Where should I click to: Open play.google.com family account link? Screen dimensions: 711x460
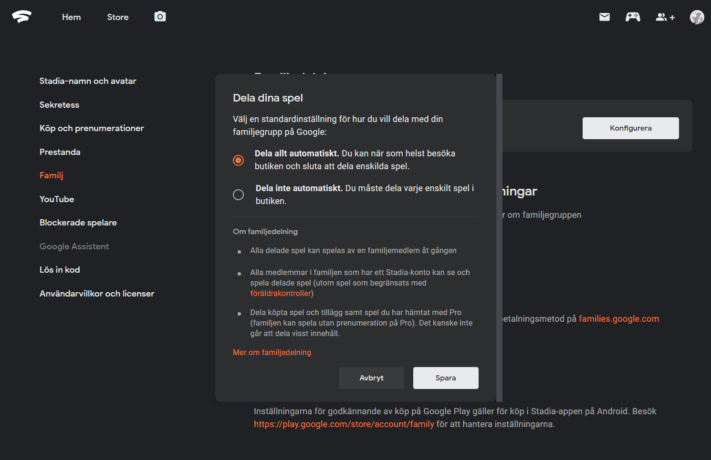[344, 424]
